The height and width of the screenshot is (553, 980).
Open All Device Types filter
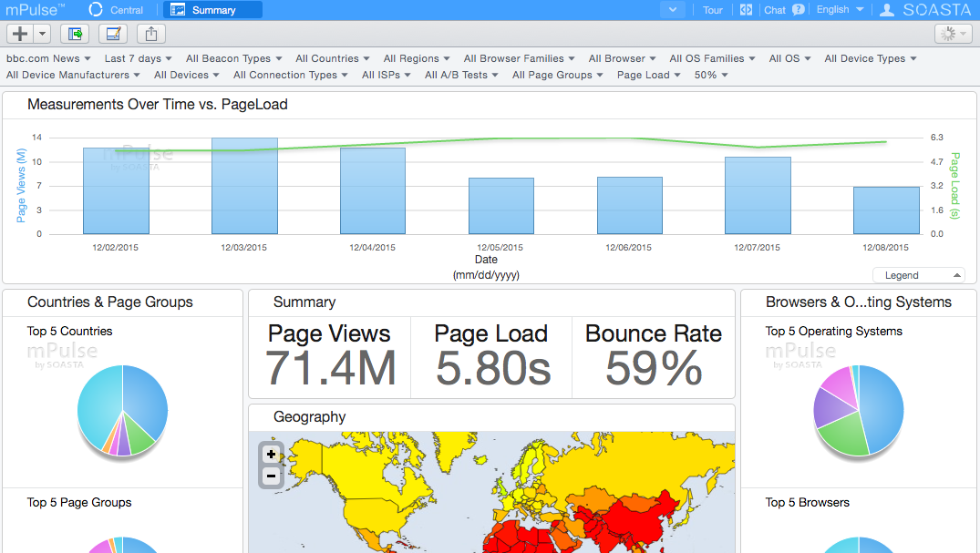coord(870,58)
